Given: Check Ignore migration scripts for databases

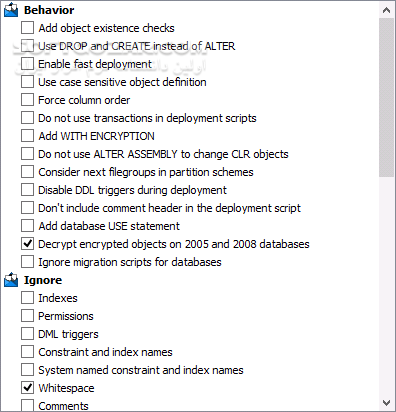Looking at the screenshot, I should pos(27,262).
